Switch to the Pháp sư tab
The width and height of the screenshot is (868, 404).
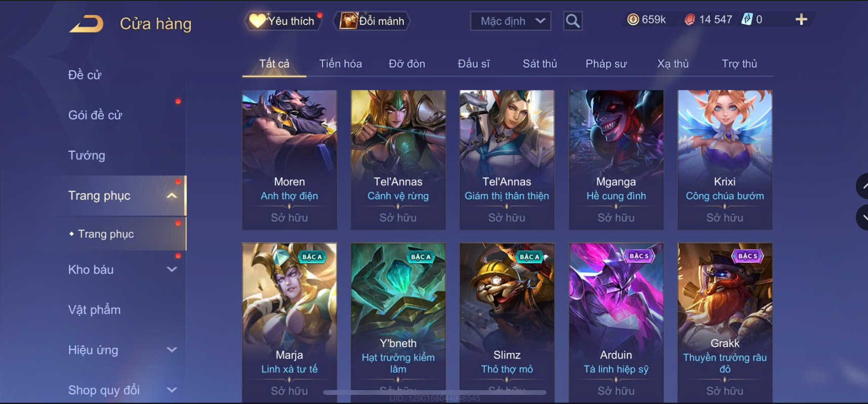pyautogui.click(x=606, y=64)
